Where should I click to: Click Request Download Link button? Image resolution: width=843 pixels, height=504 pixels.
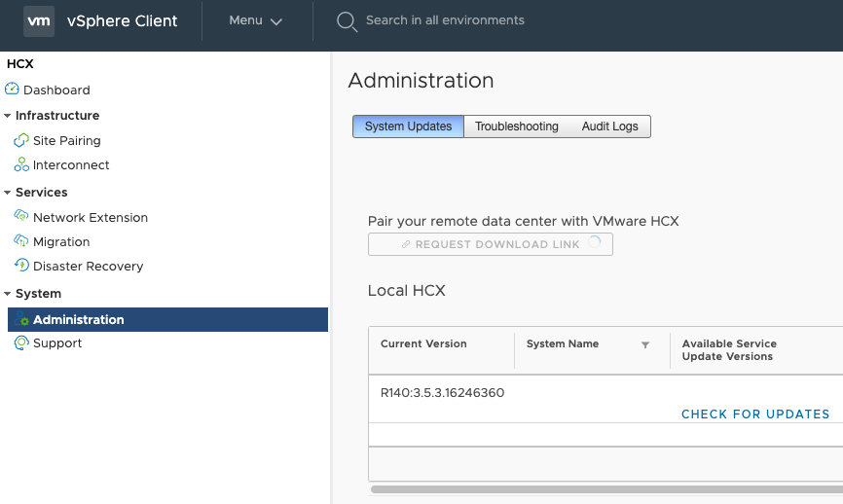click(x=491, y=244)
